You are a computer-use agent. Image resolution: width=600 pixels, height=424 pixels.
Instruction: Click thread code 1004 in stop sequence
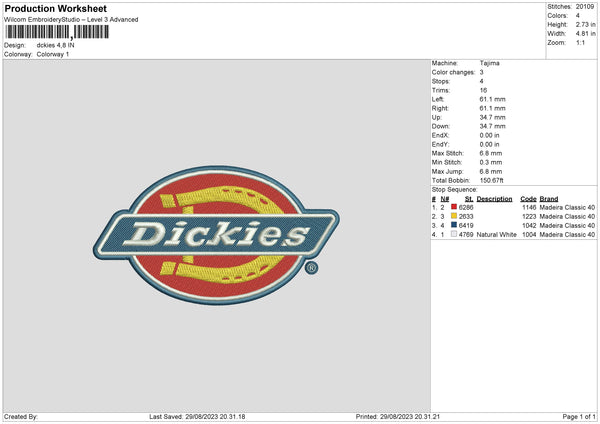529,234
